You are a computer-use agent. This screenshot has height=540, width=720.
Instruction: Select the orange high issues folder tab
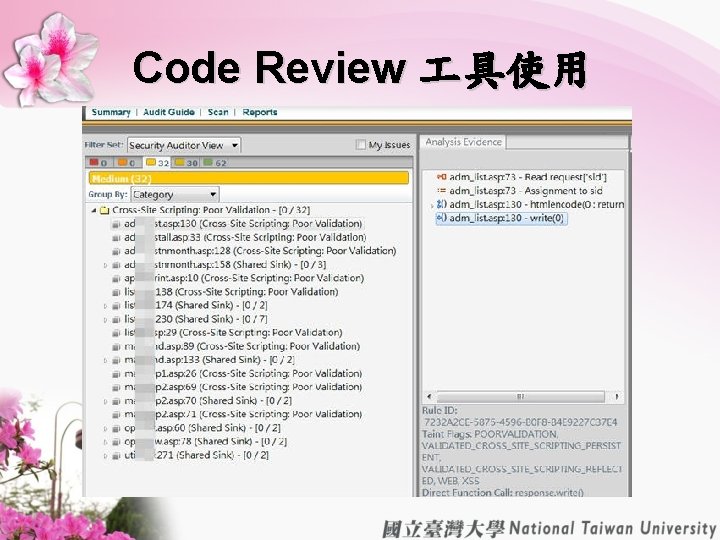(x=127, y=163)
